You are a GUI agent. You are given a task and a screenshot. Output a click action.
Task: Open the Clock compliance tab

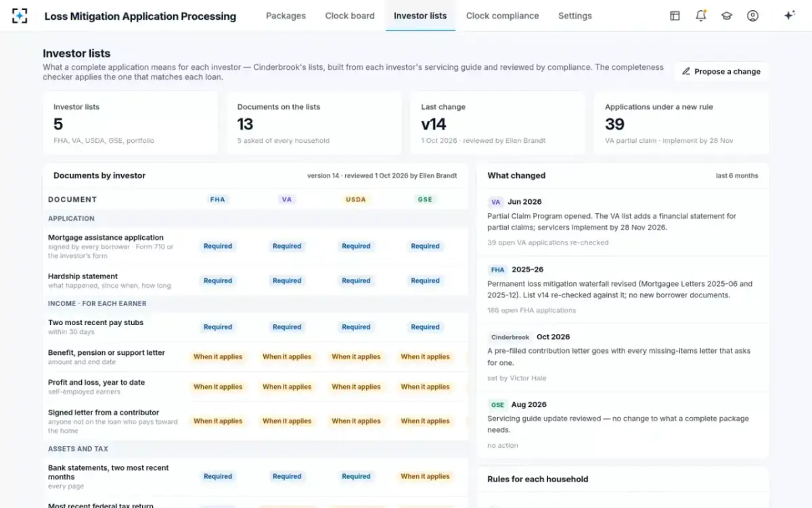503,16
